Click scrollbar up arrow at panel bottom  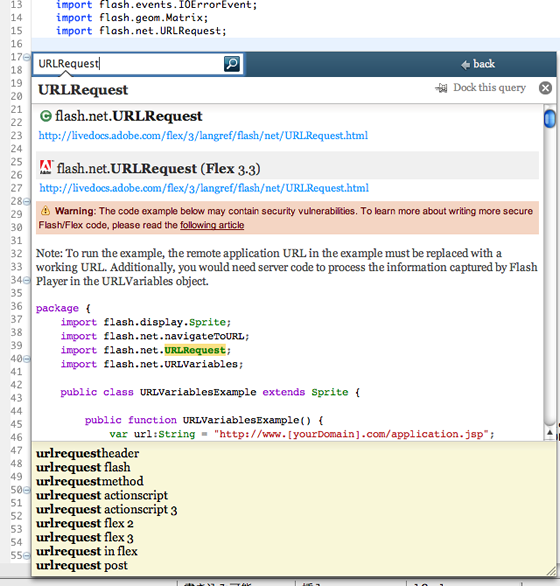coord(550,432)
